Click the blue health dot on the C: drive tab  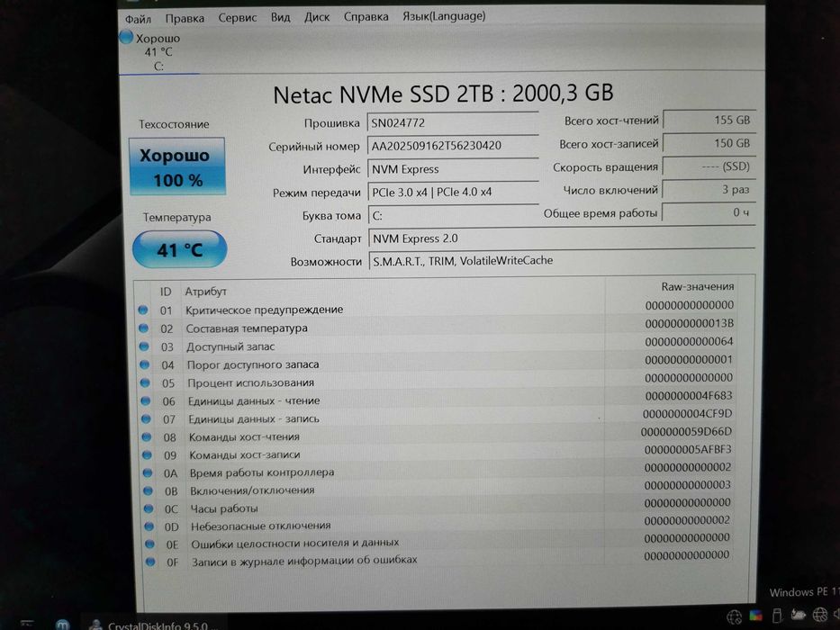(126, 37)
